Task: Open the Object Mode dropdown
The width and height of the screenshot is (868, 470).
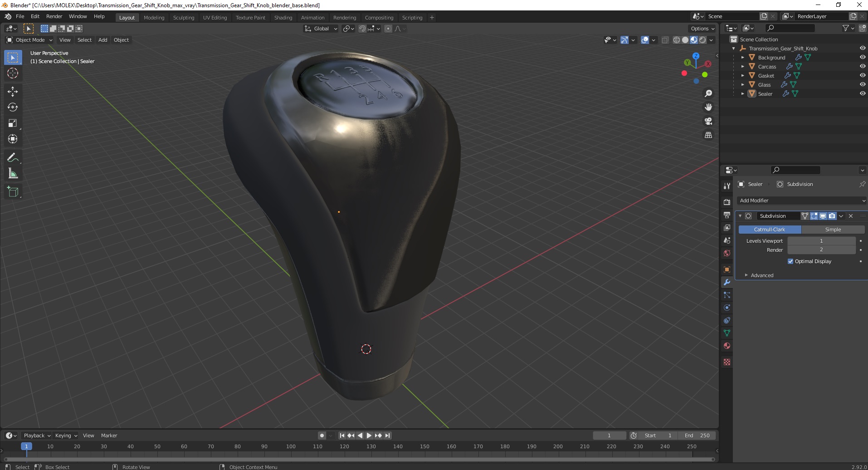Action: tap(29, 40)
